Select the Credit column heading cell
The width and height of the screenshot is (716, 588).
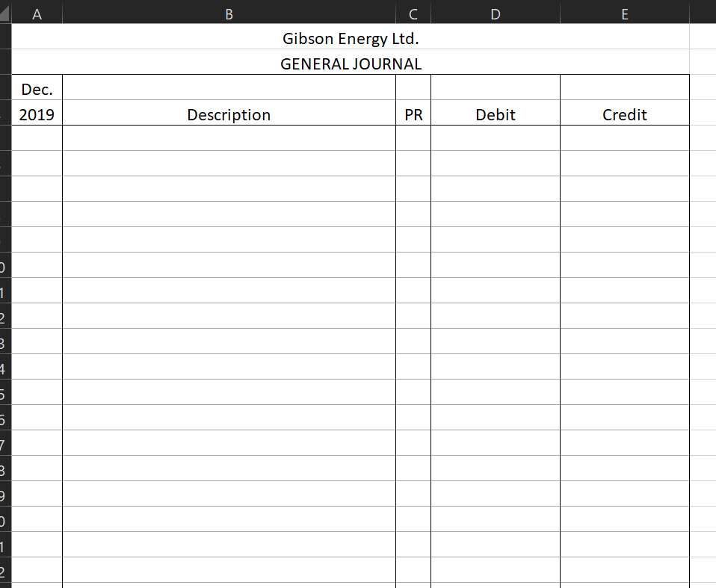(x=624, y=114)
